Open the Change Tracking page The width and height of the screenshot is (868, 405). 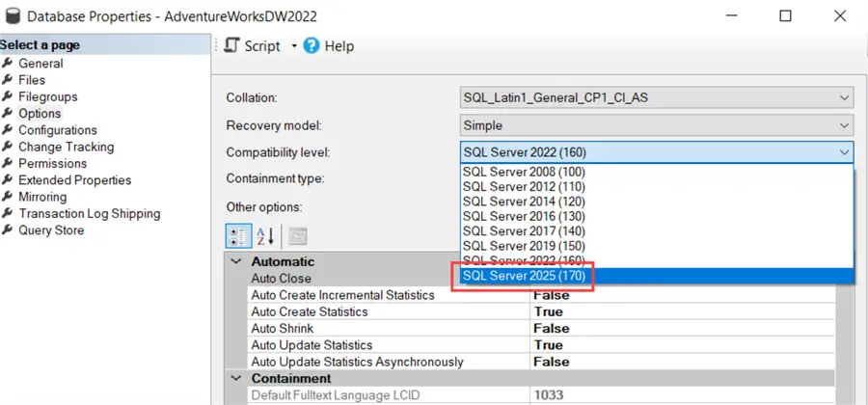pos(66,147)
